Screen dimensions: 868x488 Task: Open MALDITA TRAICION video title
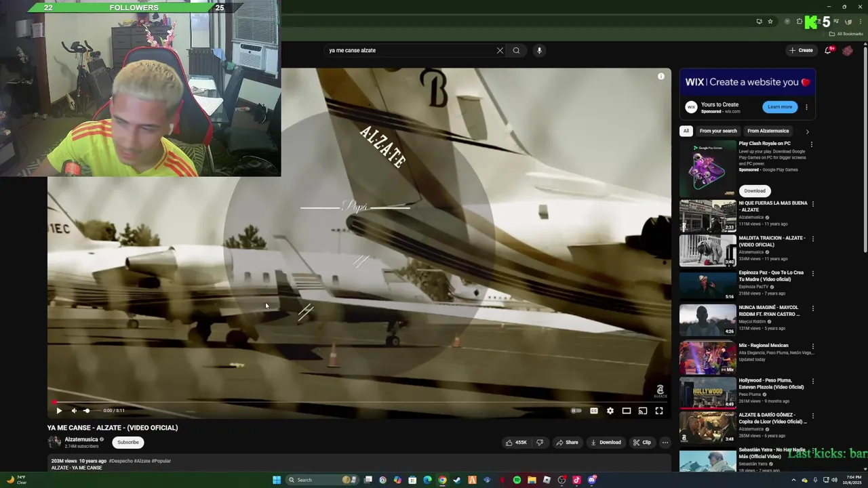pos(772,241)
